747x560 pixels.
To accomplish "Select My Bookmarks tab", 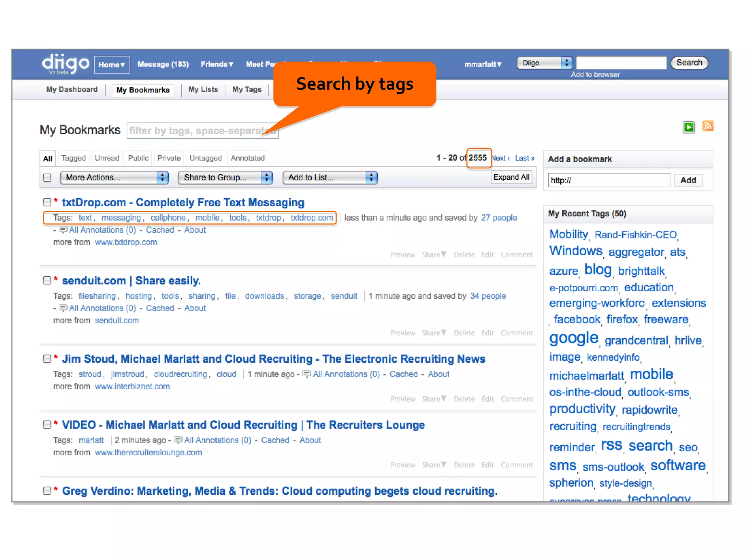I will coord(143,90).
